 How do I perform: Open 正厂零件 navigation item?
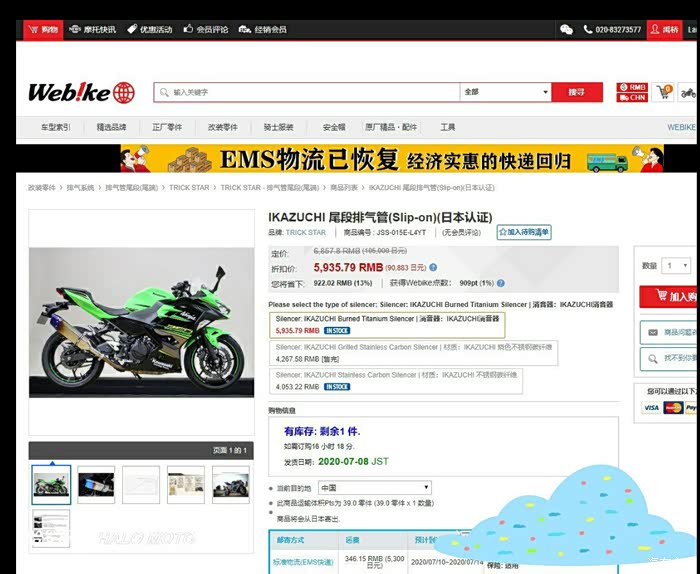click(x=167, y=128)
